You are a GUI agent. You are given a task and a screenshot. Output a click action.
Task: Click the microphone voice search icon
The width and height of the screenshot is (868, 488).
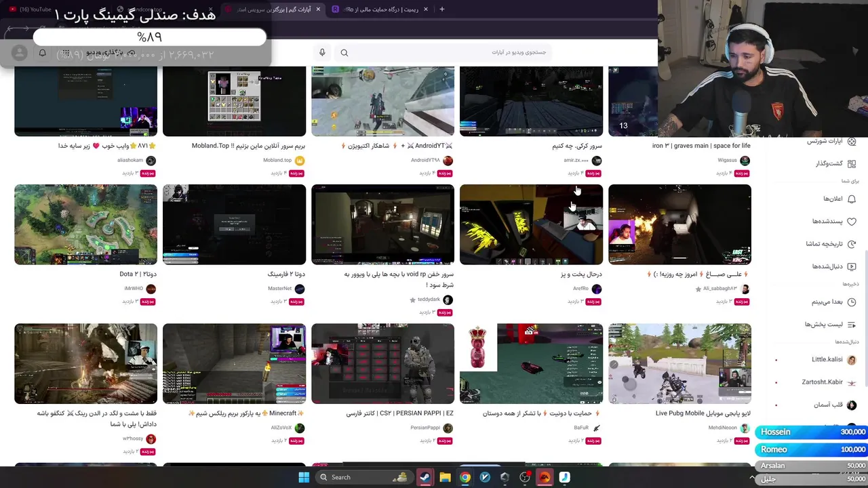322,52
